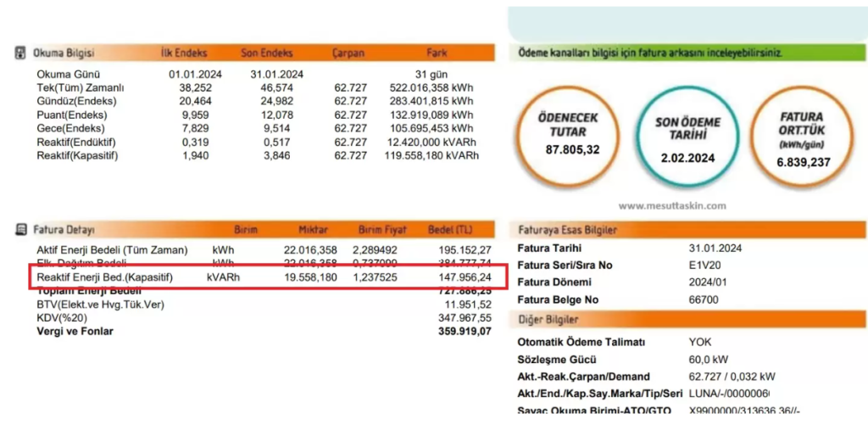Click the 'Miktar' column header
The image size is (868, 425).
tap(313, 229)
